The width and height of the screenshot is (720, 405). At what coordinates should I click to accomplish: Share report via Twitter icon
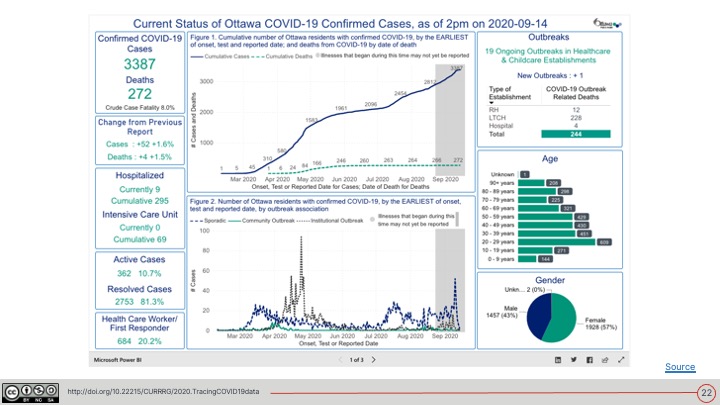click(574, 360)
